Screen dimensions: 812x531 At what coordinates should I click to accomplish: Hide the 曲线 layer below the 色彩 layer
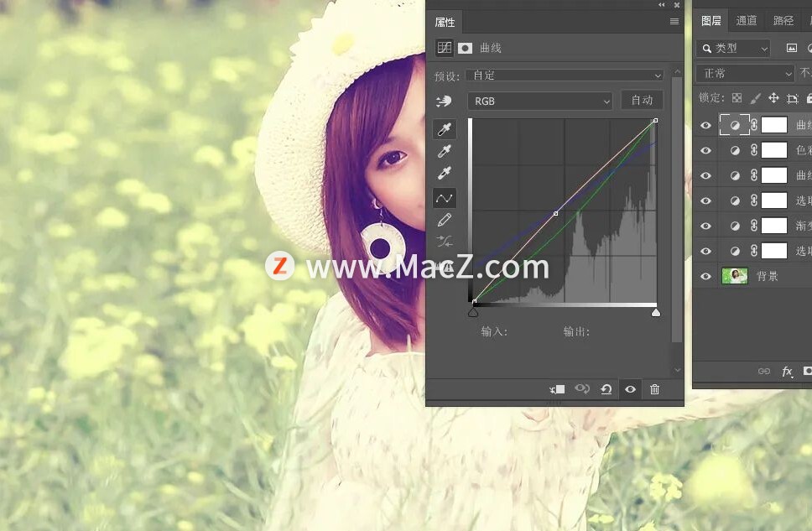point(705,175)
